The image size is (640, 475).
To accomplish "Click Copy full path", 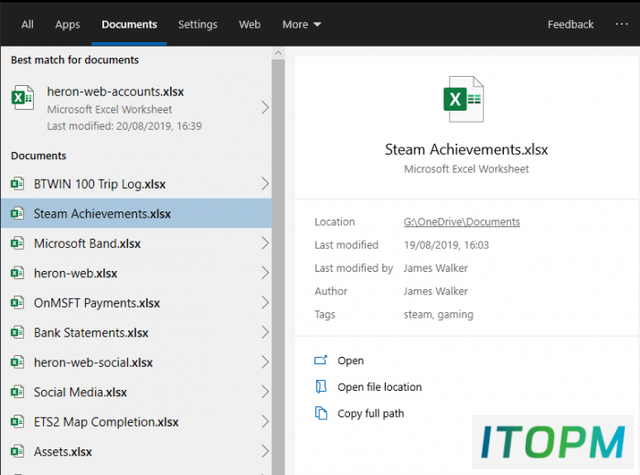I will click(x=371, y=413).
